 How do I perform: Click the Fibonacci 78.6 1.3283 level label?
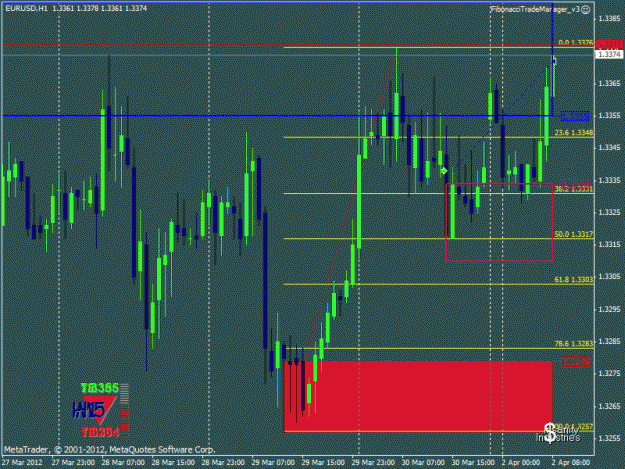[574, 344]
